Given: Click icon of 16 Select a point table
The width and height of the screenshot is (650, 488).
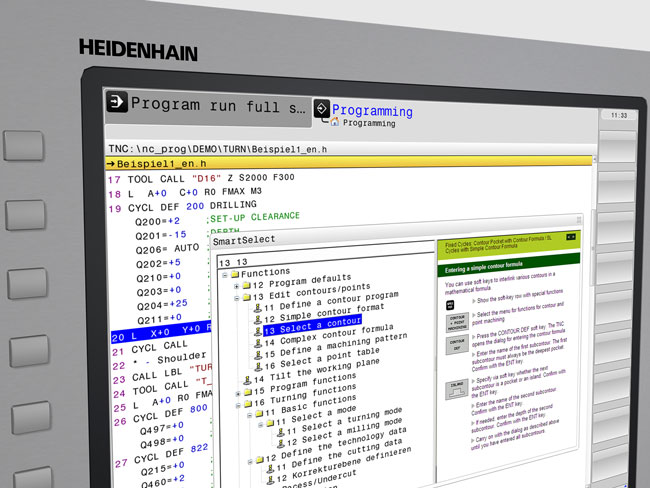Looking at the screenshot, I should point(259,366).
